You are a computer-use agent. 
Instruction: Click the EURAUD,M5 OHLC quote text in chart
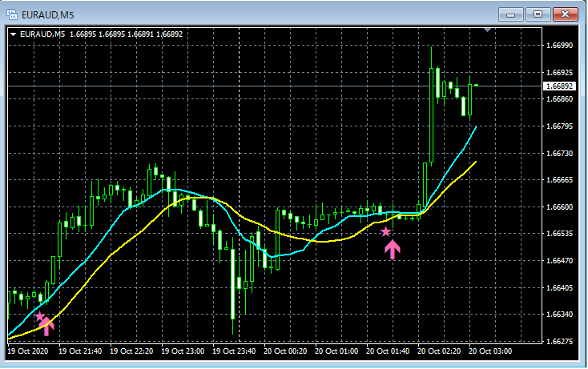101,34
